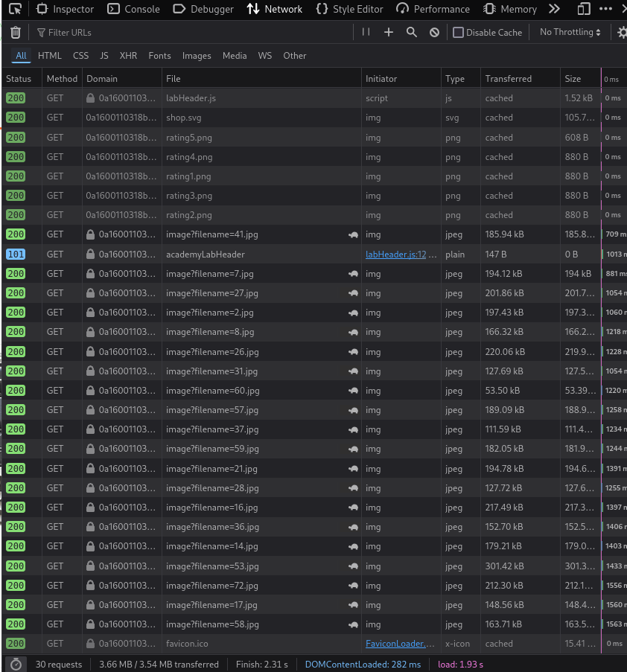Viewport: 627px width, 672px height.
Task: Filter requests by JS
Action: (x=104, y=56)
